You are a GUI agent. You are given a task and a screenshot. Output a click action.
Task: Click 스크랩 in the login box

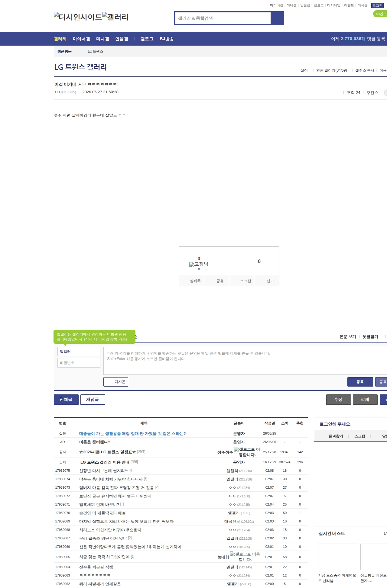(x=359, y=436)
